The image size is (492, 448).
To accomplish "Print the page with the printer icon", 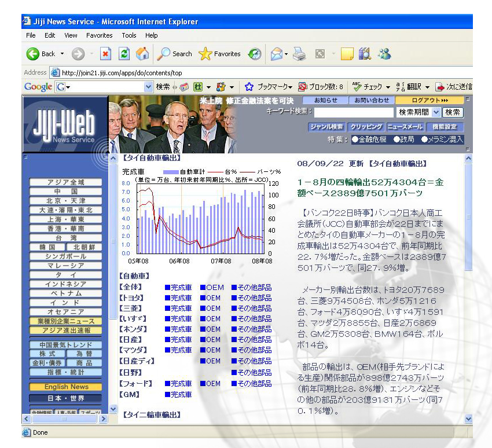I will pos(299,54).
